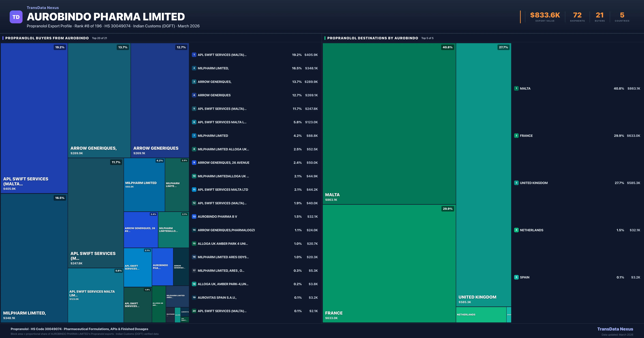Click numbered badge 2 beside MILPHARM LIMITED
Screen dimensions: 644x338
coord(194,68)
